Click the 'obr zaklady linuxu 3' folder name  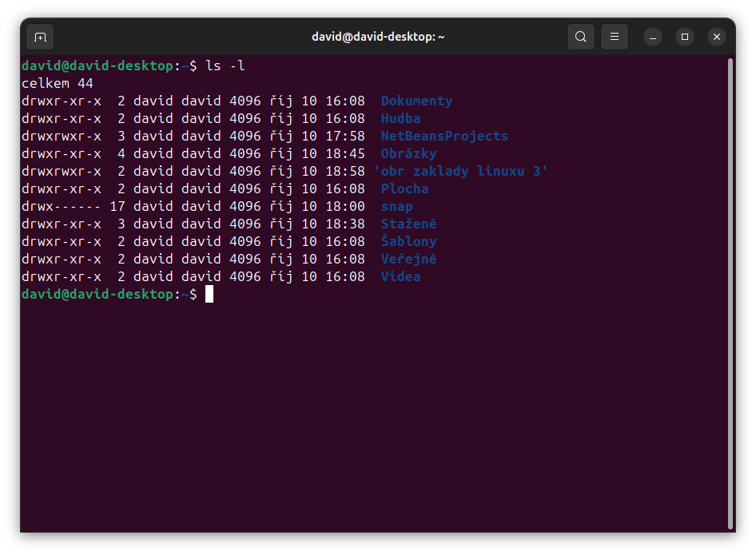point(464,171)
